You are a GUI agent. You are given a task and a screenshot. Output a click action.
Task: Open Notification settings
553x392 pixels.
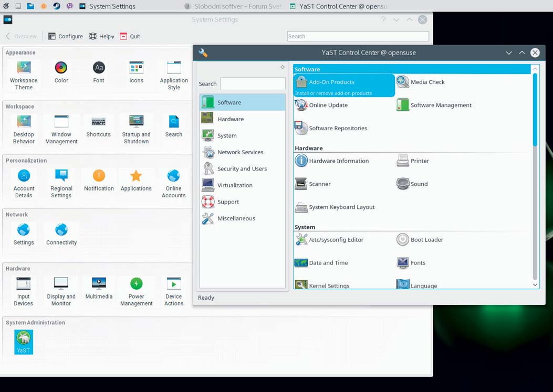(x=99, y=181)
